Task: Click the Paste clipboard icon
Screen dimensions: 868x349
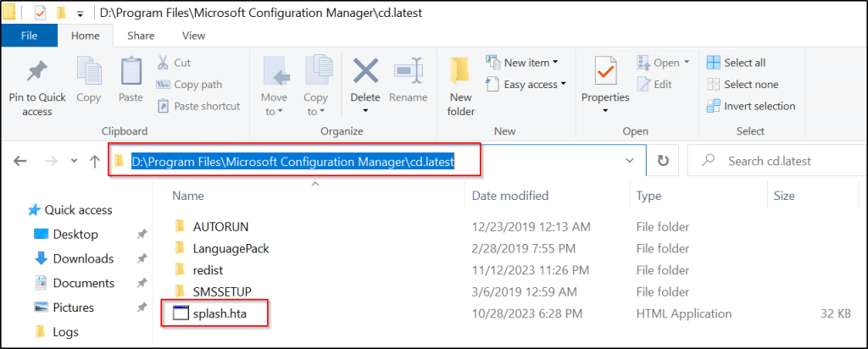Action: coord(131,71)
